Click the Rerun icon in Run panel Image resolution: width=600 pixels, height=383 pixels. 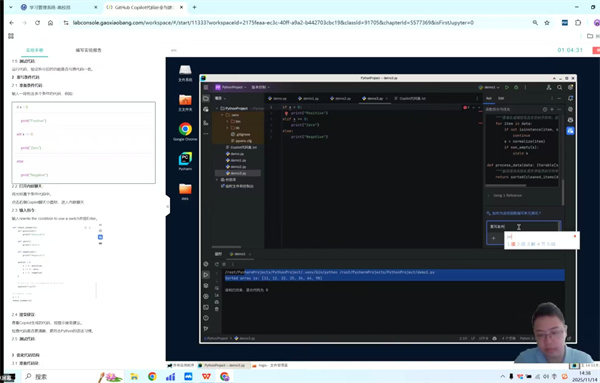point(217,264)
